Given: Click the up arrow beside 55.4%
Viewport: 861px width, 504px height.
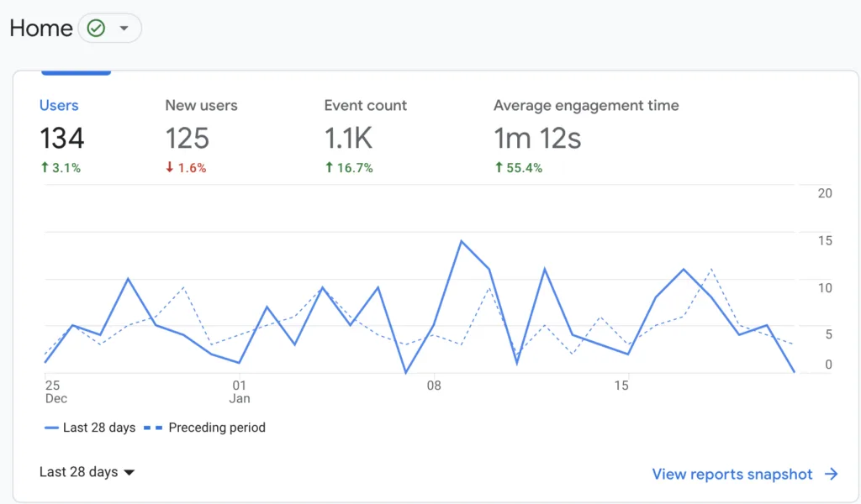Looking at the screenshot, I should coord(499,167).
